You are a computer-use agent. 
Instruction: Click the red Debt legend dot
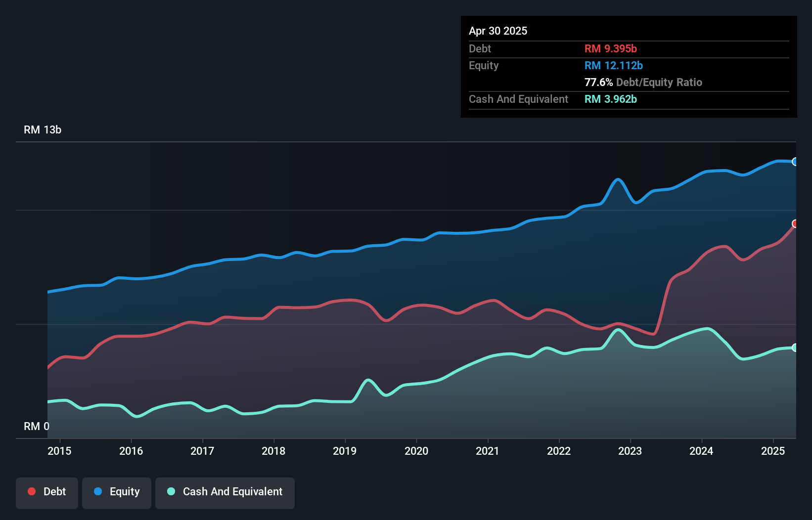coord(31,491)
